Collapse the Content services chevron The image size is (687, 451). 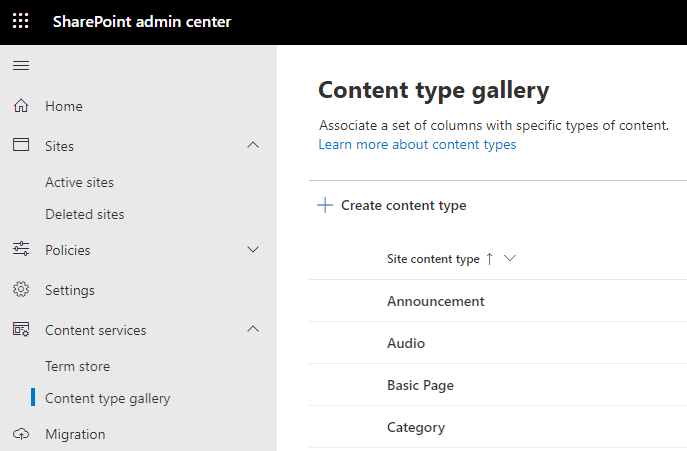(253, 330)
